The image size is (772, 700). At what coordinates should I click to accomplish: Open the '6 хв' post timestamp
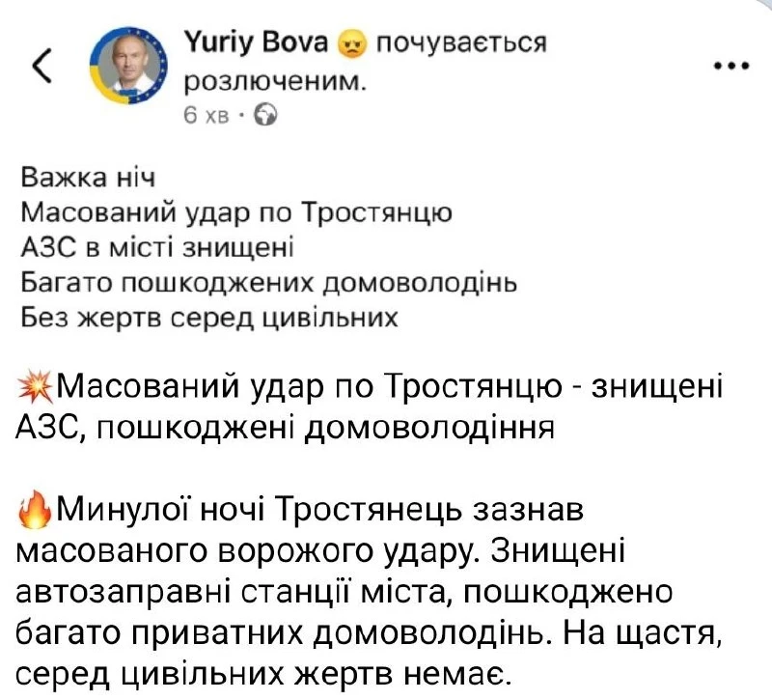point(207,115)
